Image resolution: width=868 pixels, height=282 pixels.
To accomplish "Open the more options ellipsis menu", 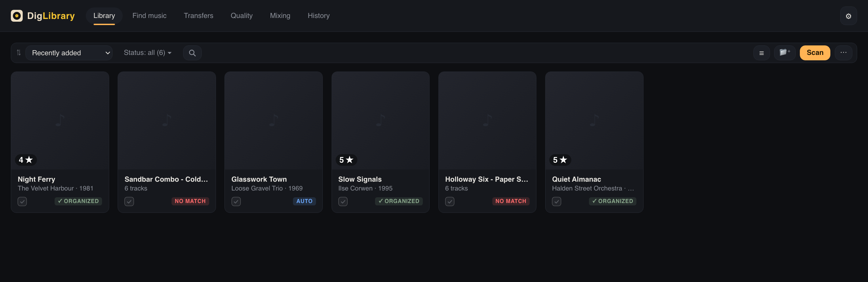I will [x=843, y=53].
